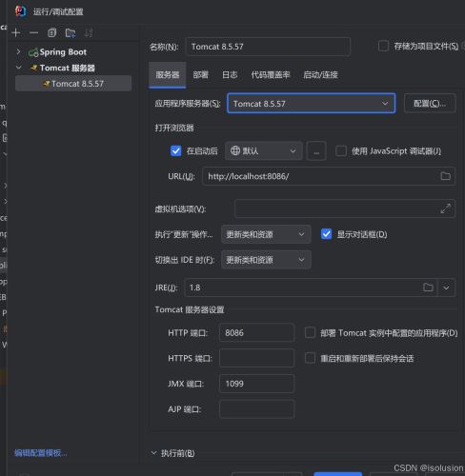
Task: Open the JRE dropdown arrow
Action: pos(446,288)
